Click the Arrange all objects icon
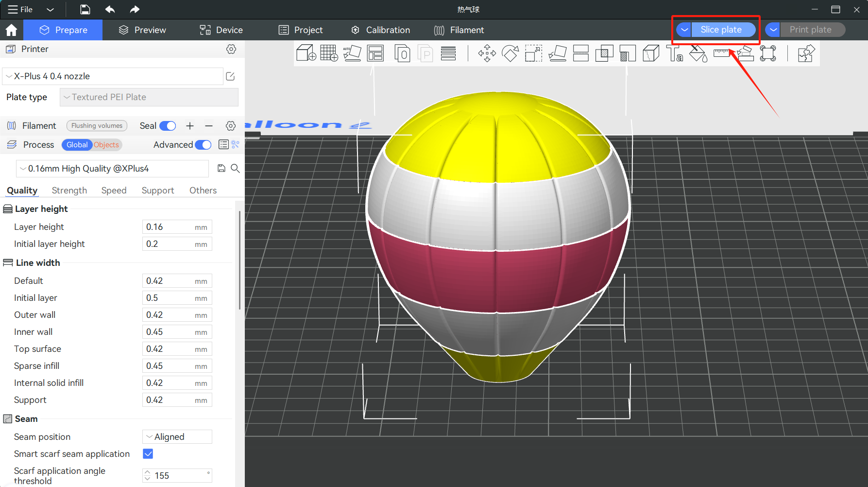This screenshot has height=487, width=868. coord(375,53)
